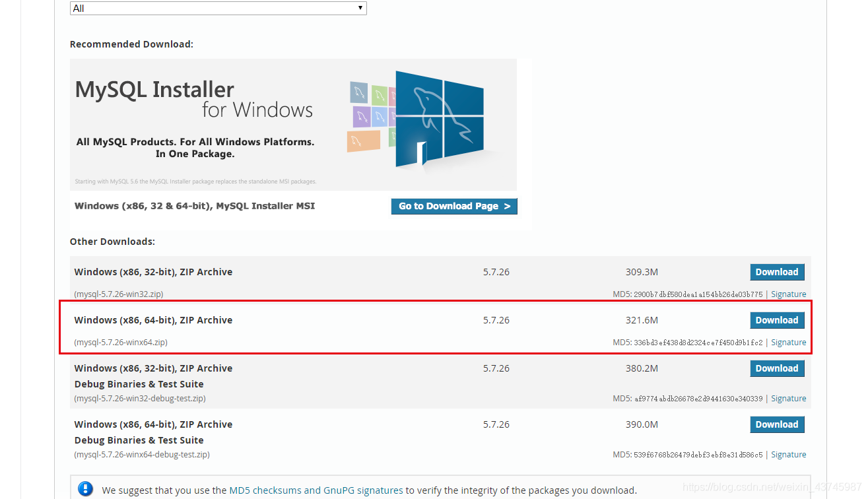Viewport: 868px width, 499px height.
Task: Open Signature link for win32-debug-test.zip
Action: pyautogui.click(x=788, y=399)
